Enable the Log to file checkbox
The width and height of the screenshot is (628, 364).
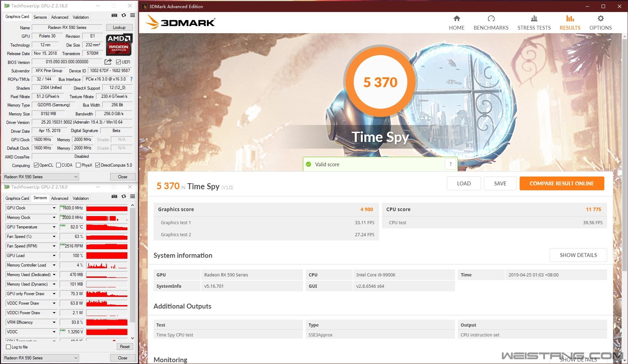pyautogui.click(x=8, y=347)
